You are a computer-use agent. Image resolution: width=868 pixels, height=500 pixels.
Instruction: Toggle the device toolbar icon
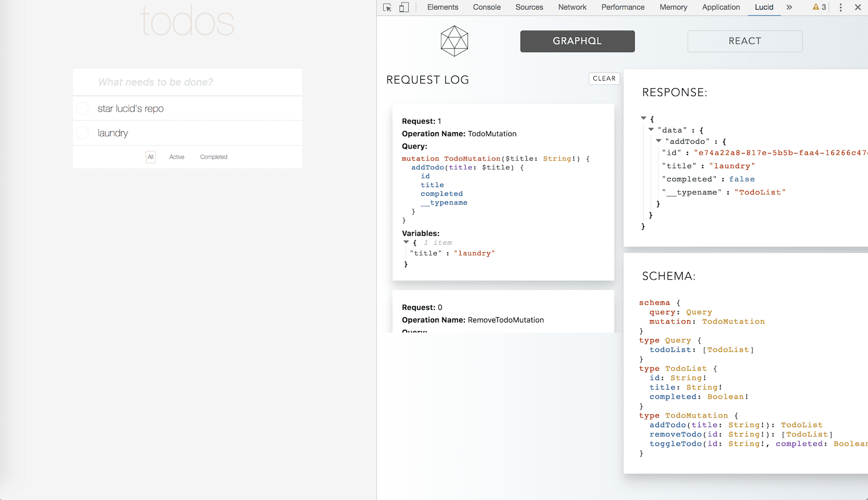coord(404,7)
